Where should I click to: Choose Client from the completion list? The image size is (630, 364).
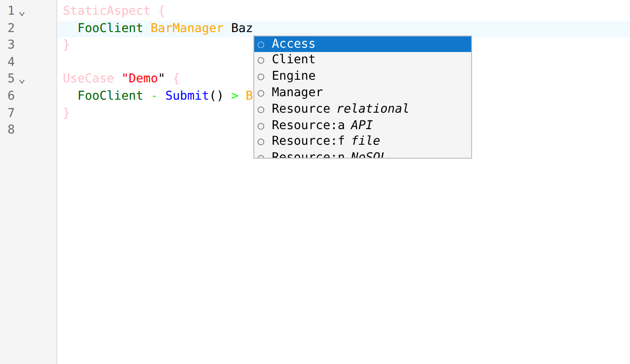[x=363, y=60]
